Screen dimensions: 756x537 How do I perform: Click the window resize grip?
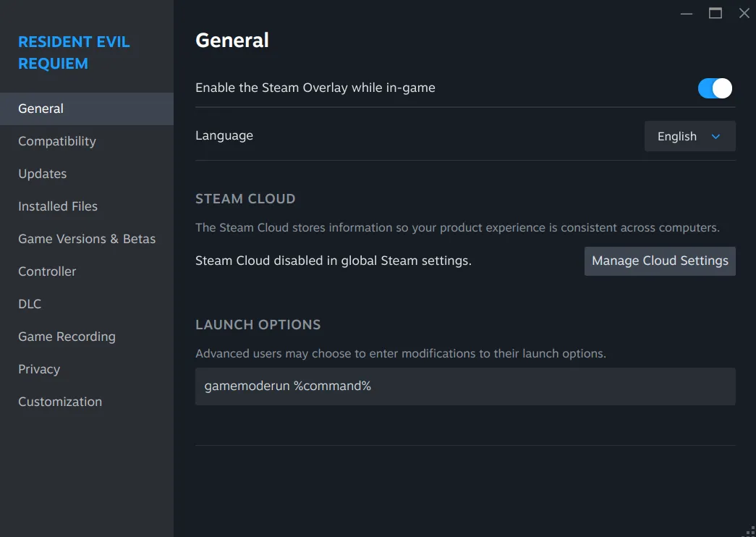pos(750,530)
